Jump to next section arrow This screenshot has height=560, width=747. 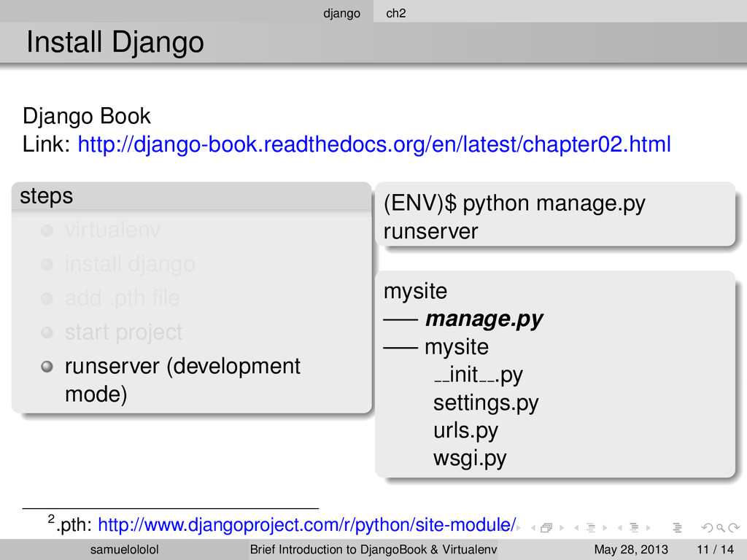pyautogui.click(x=649, y=528)
